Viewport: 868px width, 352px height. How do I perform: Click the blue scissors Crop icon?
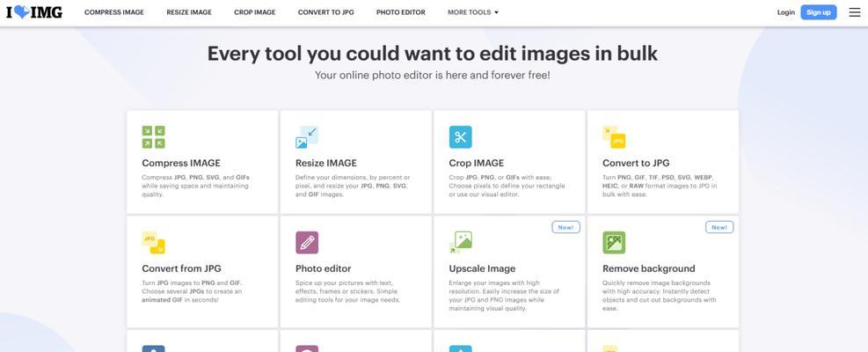(x=461, y=137)
